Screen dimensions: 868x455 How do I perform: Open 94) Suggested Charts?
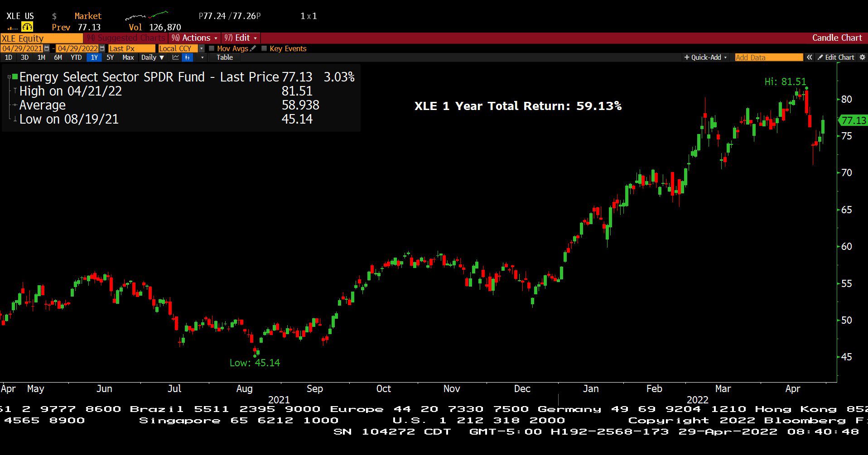[125, 38]
